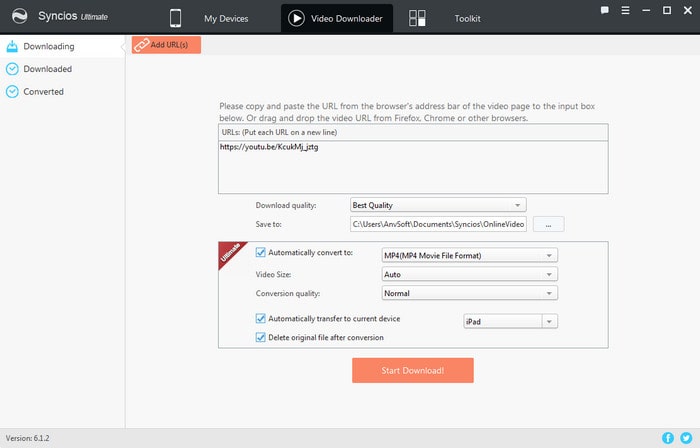
Task: Minimize the Syncios window
Action: point(646,10)
